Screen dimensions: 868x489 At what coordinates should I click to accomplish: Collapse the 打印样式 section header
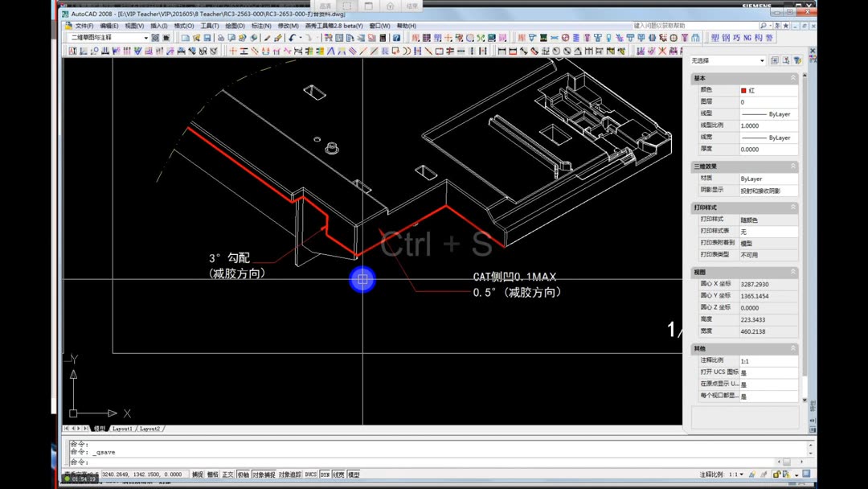794,207
